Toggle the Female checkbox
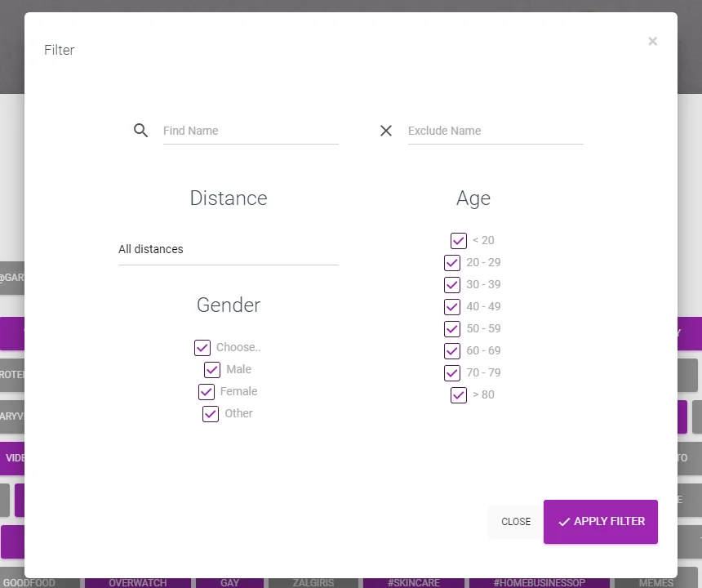702x588 pixels. tap(207, 391)
